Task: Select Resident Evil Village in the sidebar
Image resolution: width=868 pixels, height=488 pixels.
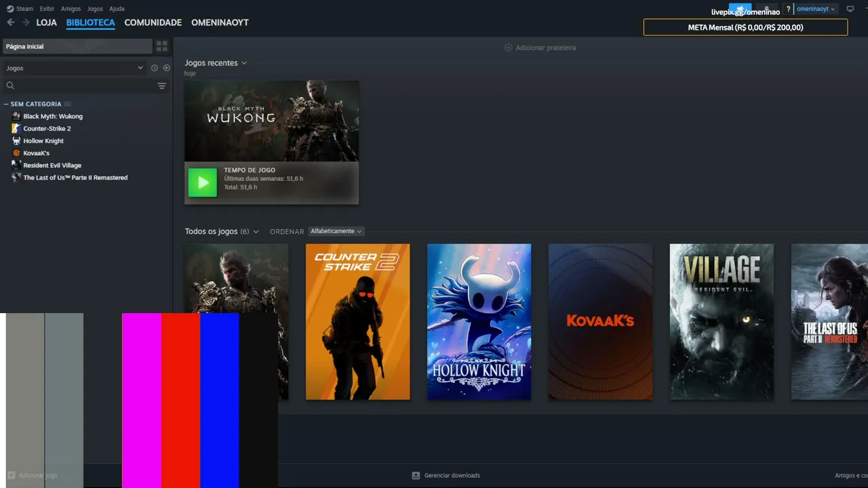Action: click(x=52, y=165)
